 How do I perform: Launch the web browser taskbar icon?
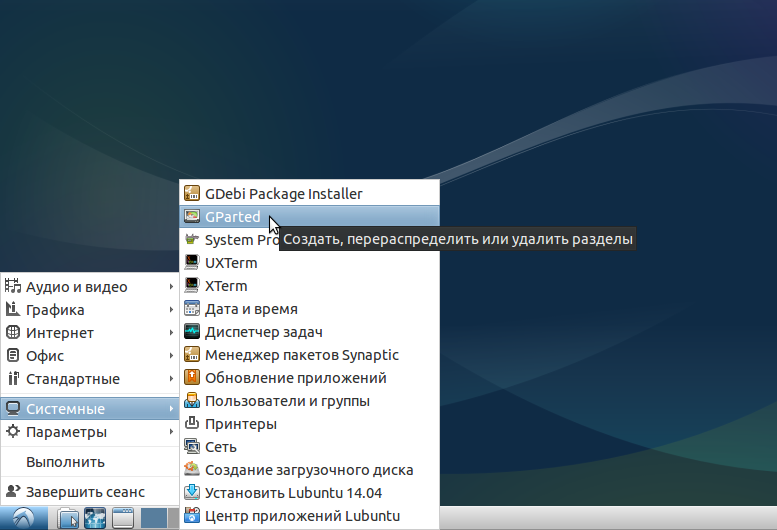(x=95, y=519)
